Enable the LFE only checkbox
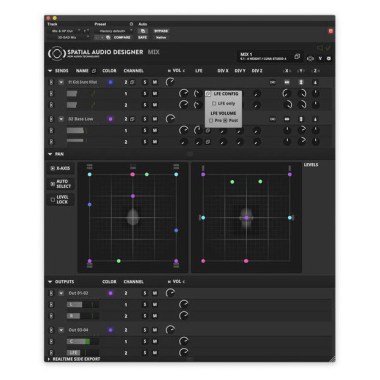 pos(214,104)
